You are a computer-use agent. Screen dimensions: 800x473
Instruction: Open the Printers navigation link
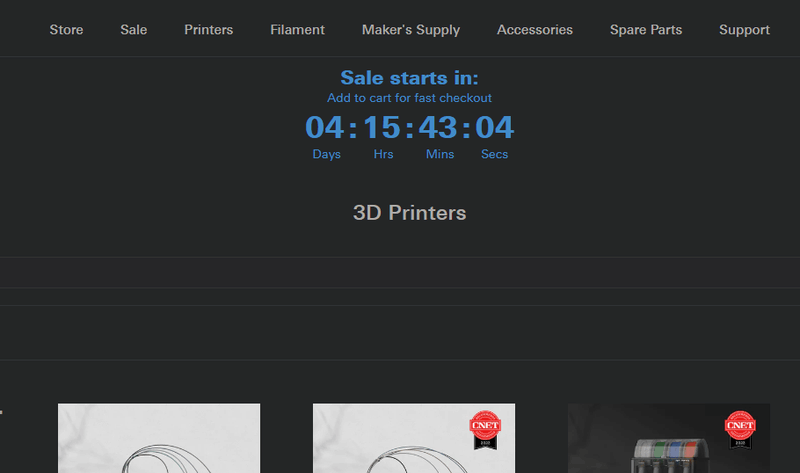tap(209, 30)
